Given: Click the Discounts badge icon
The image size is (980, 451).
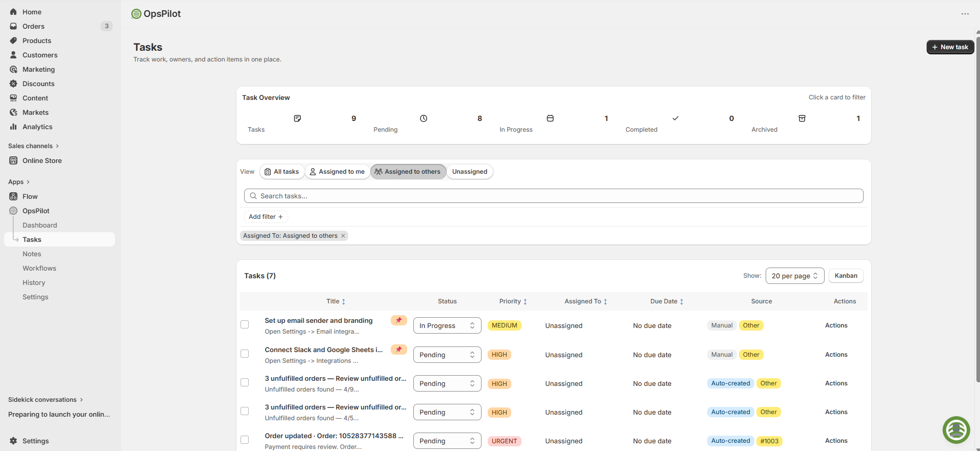Looking at the screenshot, I should coord(13,84).
